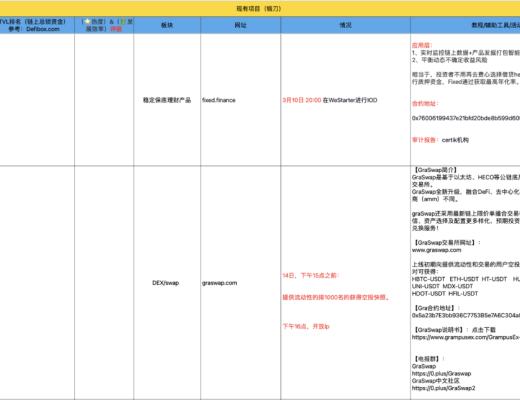Viewport: 520px width, 400px height.
Task: Click the red 合约地址 label
Action: [425, 104]
